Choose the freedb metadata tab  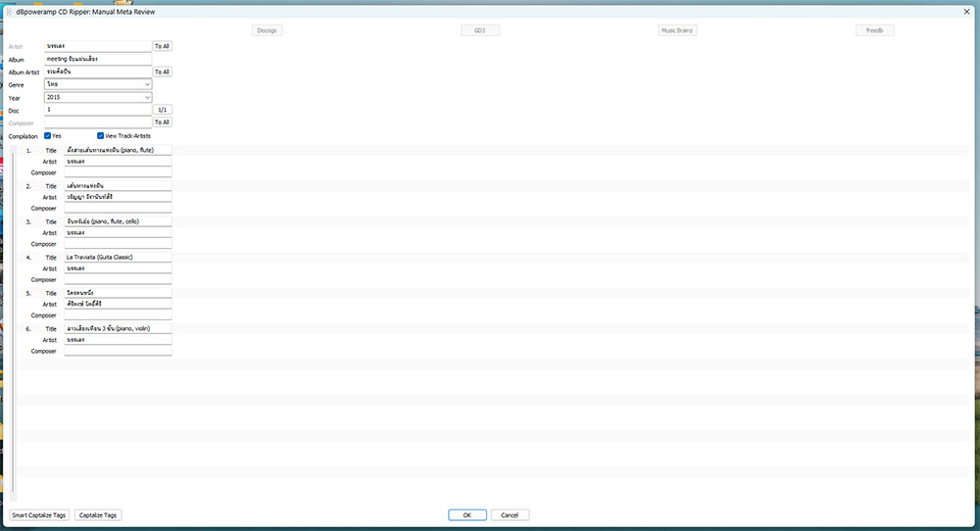[875, 30]
